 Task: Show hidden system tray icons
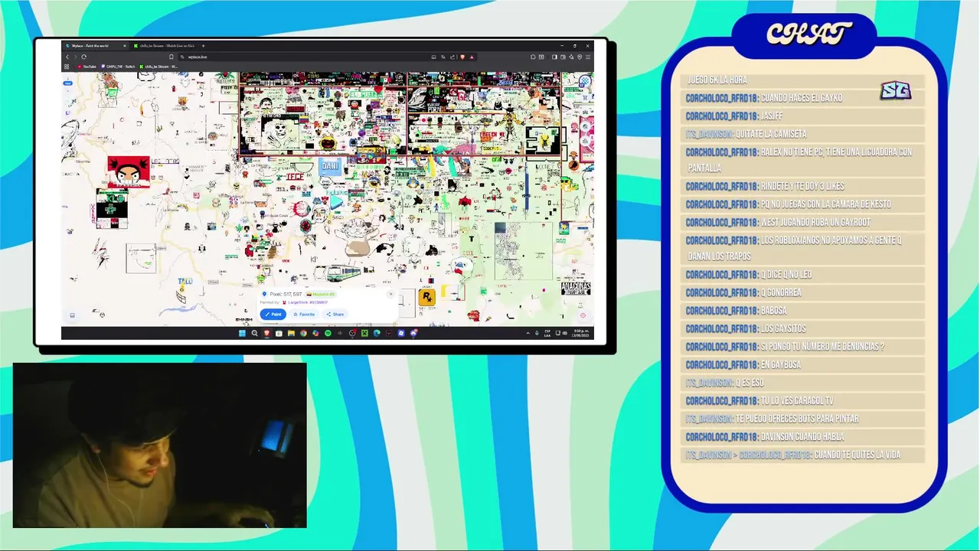[528, 333]
